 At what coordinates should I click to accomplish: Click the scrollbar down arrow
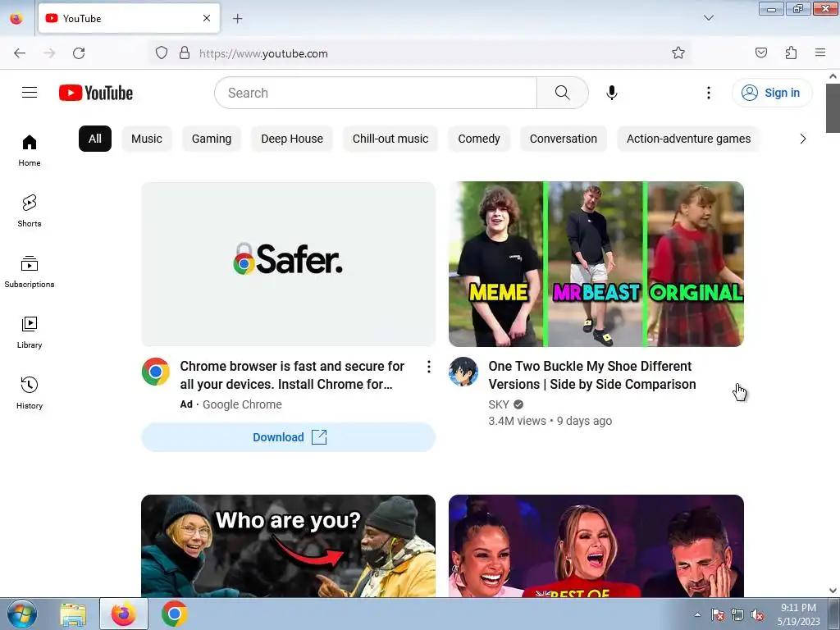pyautogui.click(x=833, y=591)
